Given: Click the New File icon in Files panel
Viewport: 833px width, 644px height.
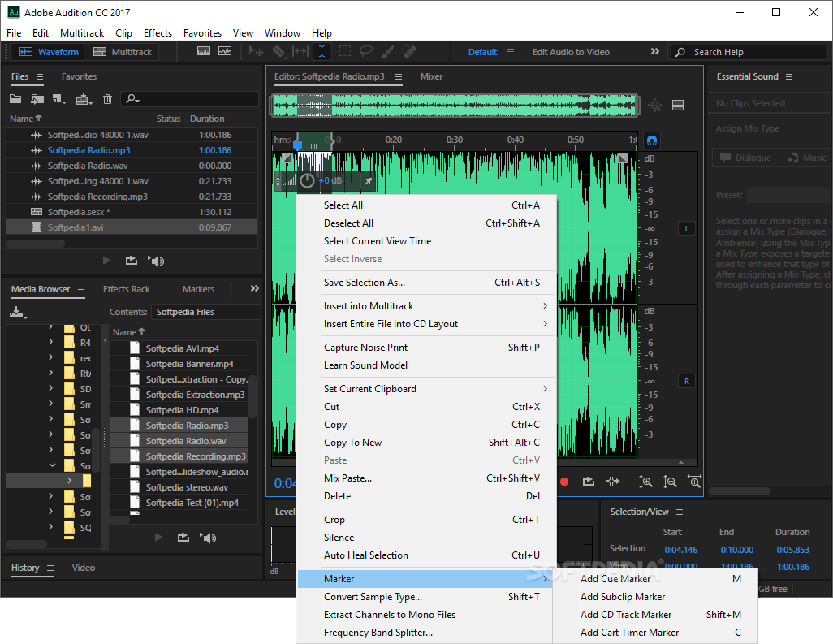Looking at the screenshot, I should (58, 99).
